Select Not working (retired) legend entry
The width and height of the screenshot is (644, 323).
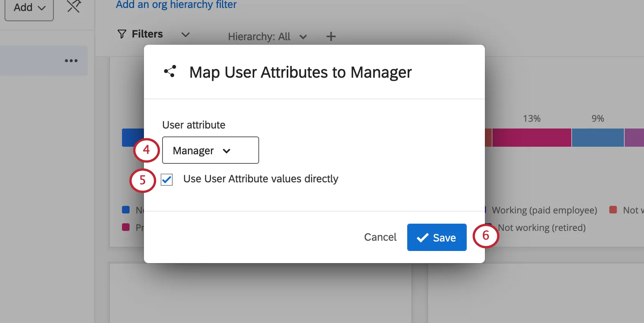pyautogui.click(x=541, y=228)
